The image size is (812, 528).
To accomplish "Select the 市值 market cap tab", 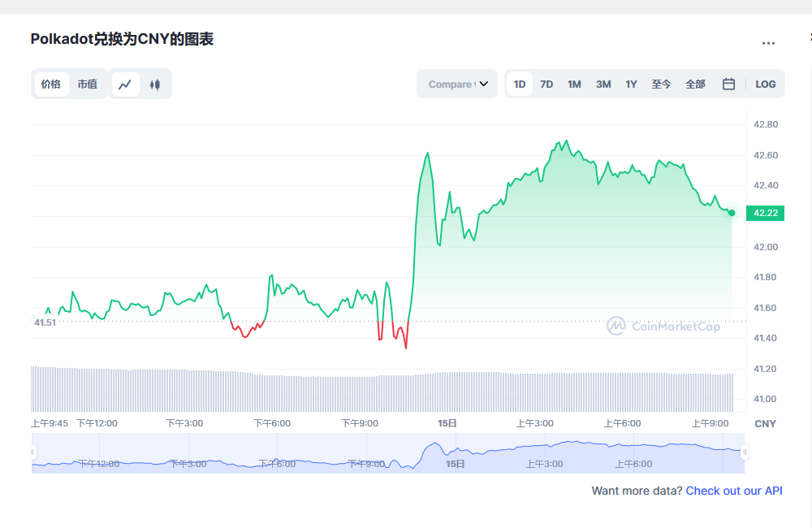I will click(88, 84).
